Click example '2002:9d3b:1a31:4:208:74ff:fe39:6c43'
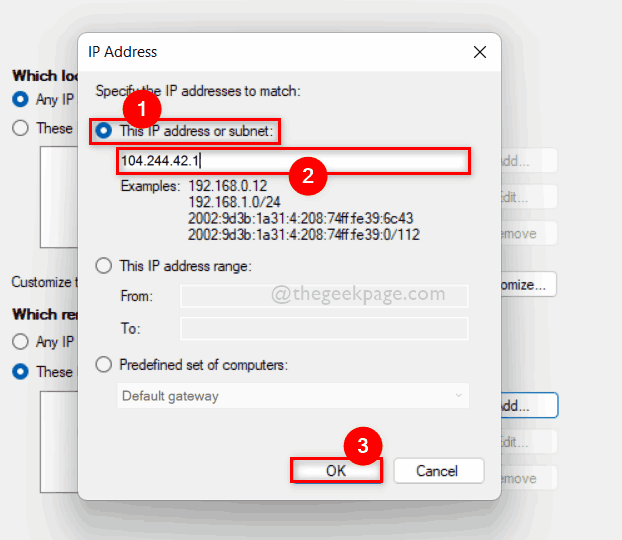Screen dimensions: 622x540 click(x=301, y=218)
